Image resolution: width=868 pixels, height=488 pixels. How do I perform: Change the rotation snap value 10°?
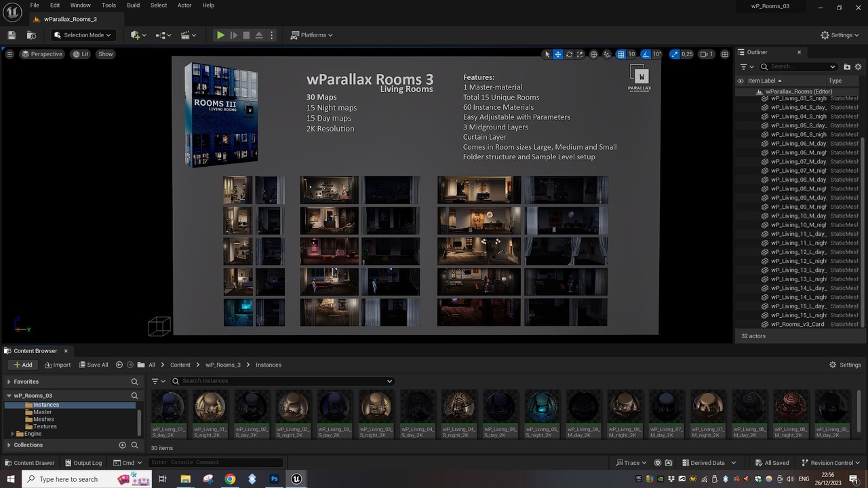(657, 54)
